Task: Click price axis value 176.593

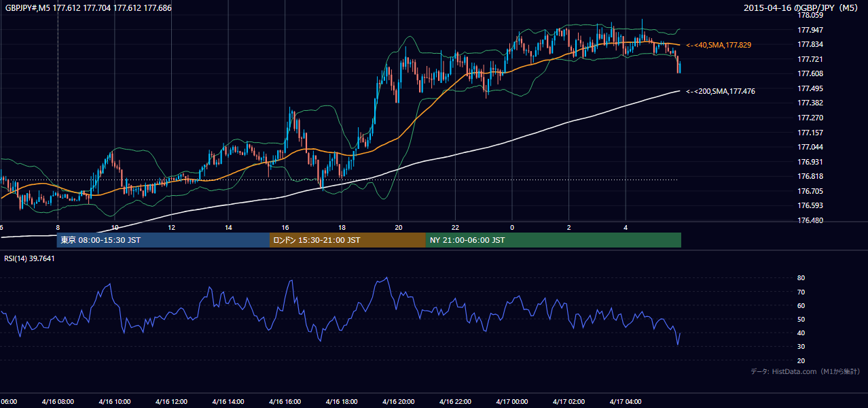Action: (810, 205)
